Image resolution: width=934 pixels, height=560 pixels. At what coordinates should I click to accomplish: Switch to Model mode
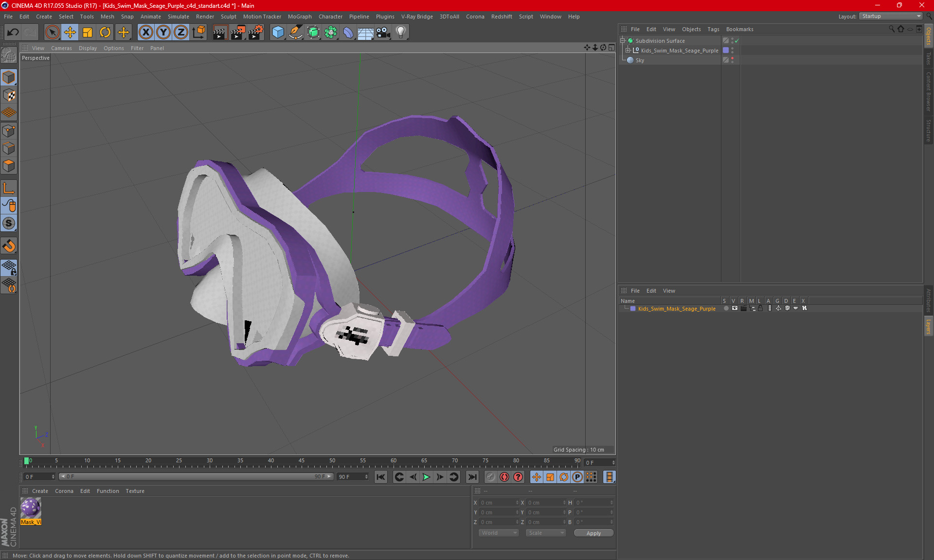(9, 77)
